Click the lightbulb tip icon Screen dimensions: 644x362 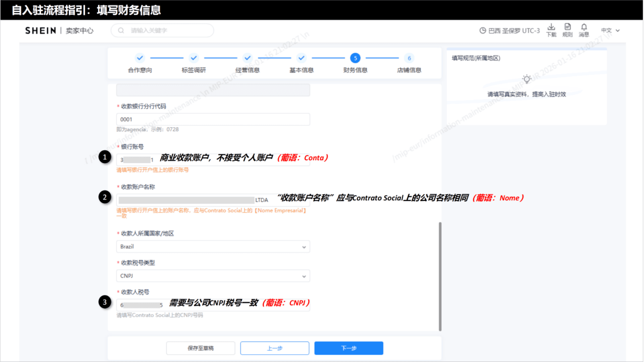tap(527, 79)
